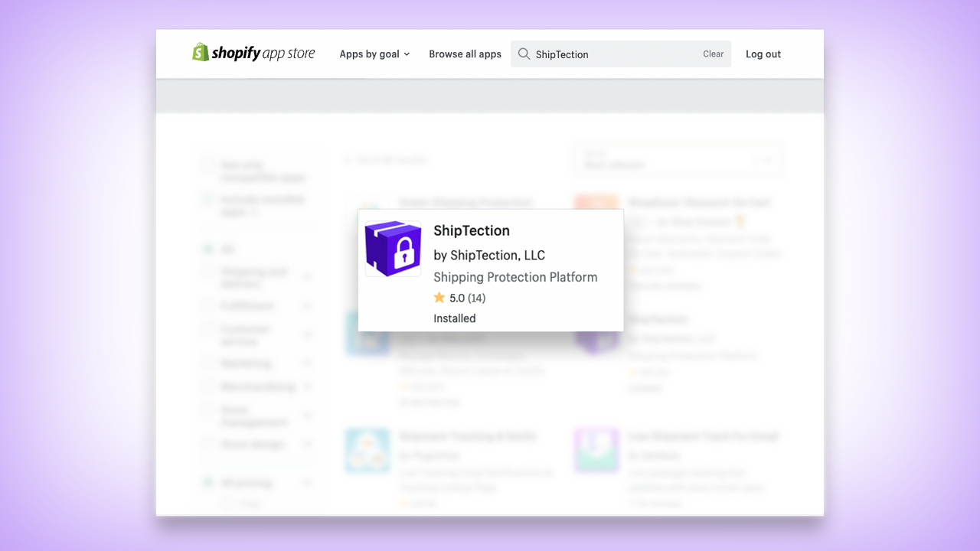Open the Apps by goal dropdown
Viewport: 980px width, 551px height.
(x=374, y=54)
